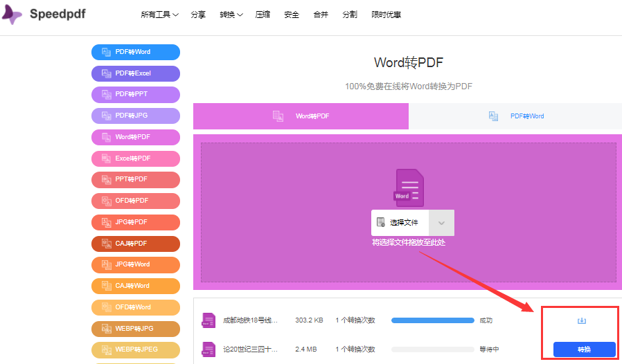This screenshot has width=622, height=364.
Task: Select WEBP转JPG in the sidebar
Action: point(136,329)
